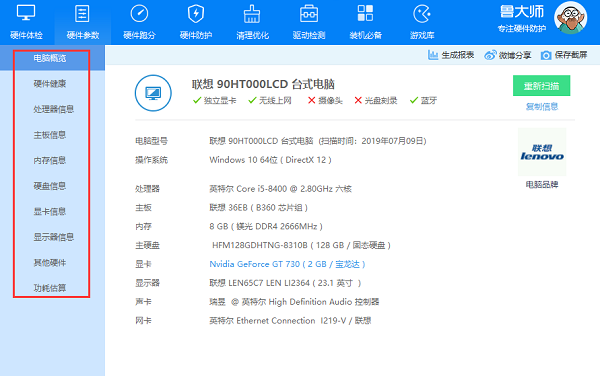Screen dimensions: 600x376
Task: Open 硬件跑分 benchmark gauge icon
Action: (x=139, y=13)
